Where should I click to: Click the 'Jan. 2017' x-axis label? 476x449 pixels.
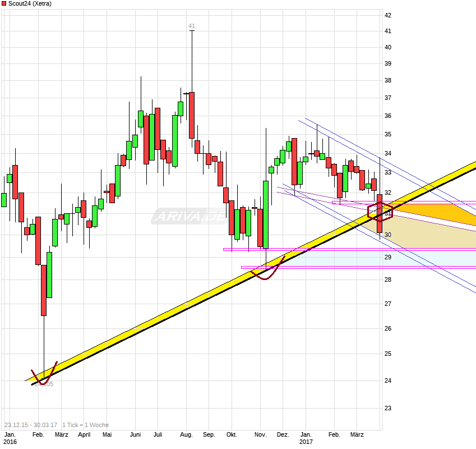pos(306,438)
